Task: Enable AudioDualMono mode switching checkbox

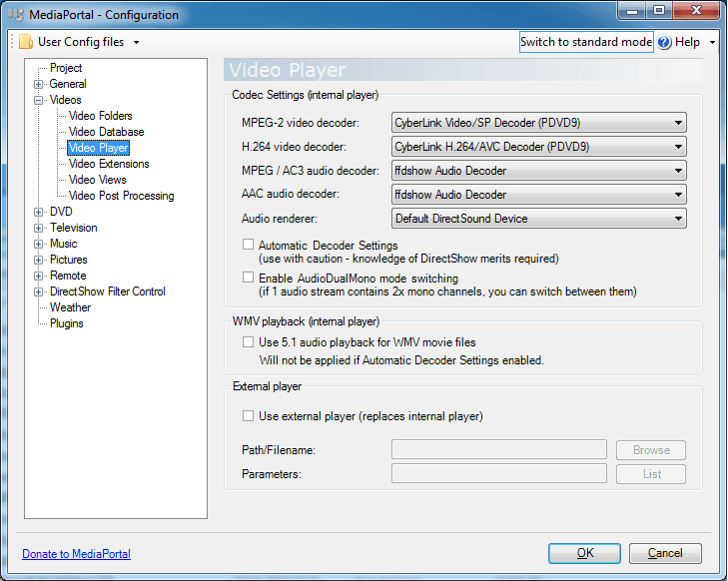Action: click(x=248, y=278)
